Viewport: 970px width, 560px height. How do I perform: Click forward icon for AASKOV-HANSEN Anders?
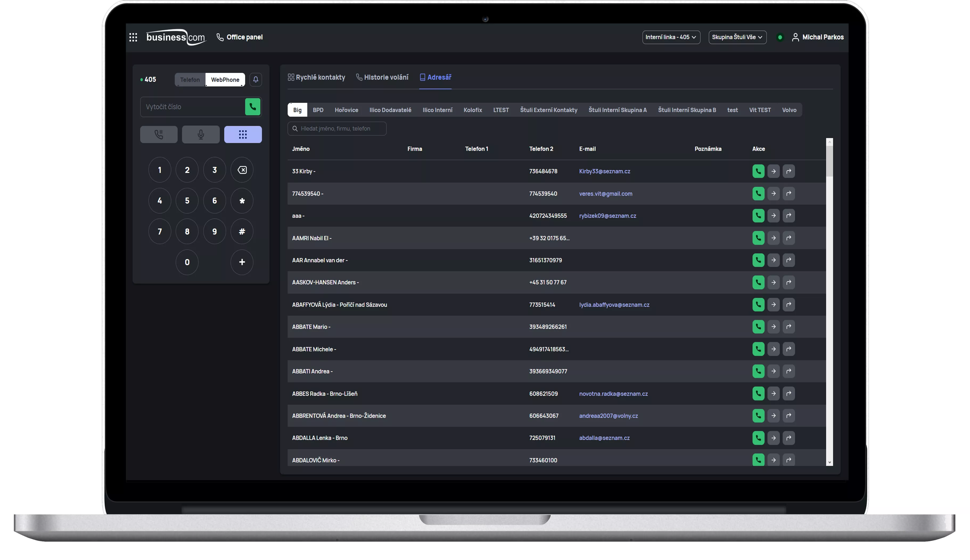(788, 282)
